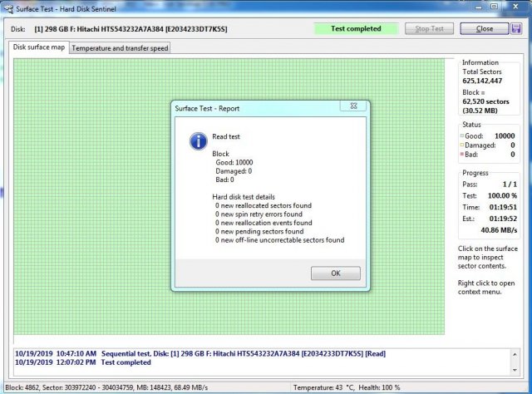Click the Total Sectors value 625,142,447
Viewport: 532px width, 394px height.
tap(482, 81)
